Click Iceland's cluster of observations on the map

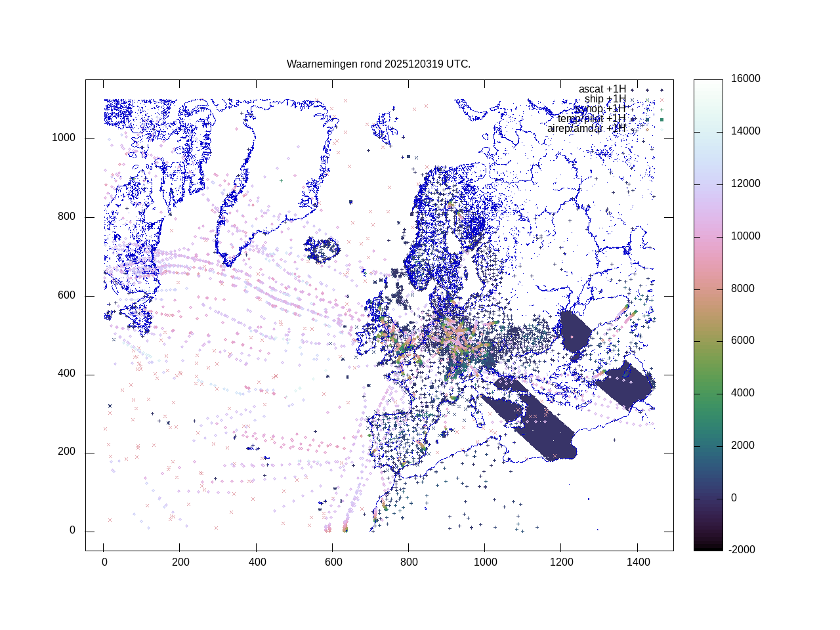322,249
